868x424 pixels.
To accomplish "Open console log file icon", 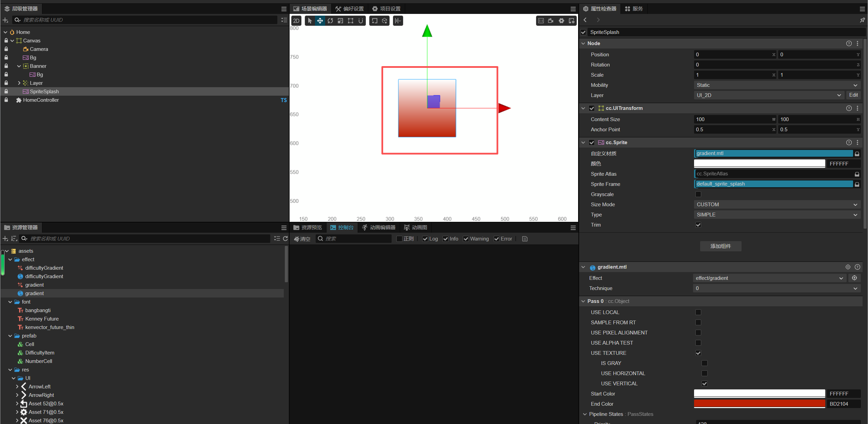I will [525, 239].
